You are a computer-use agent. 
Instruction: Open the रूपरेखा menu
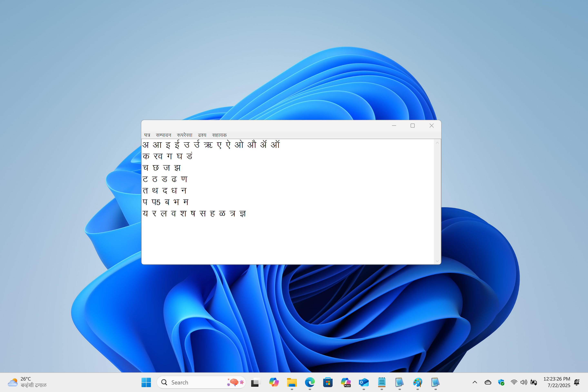tap(185, 135)
